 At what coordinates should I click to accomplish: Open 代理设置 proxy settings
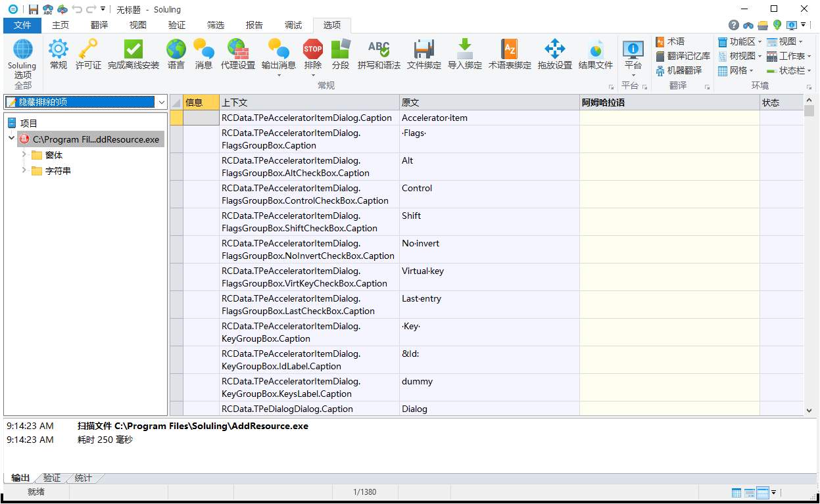click(237, 54)
